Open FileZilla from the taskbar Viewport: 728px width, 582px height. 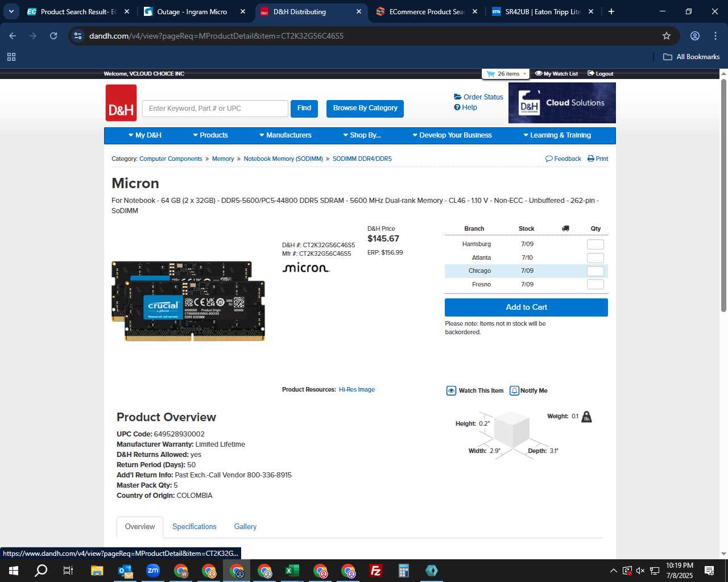(376, 571)
